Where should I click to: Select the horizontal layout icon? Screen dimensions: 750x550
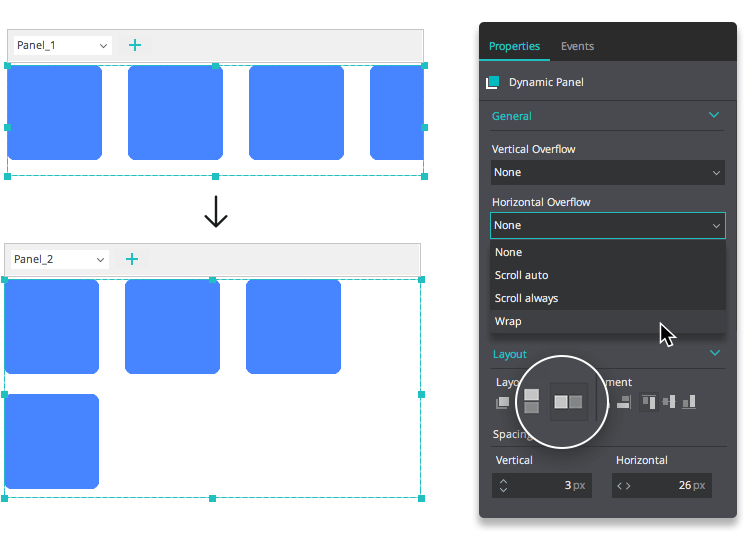(x=568, y=402)
